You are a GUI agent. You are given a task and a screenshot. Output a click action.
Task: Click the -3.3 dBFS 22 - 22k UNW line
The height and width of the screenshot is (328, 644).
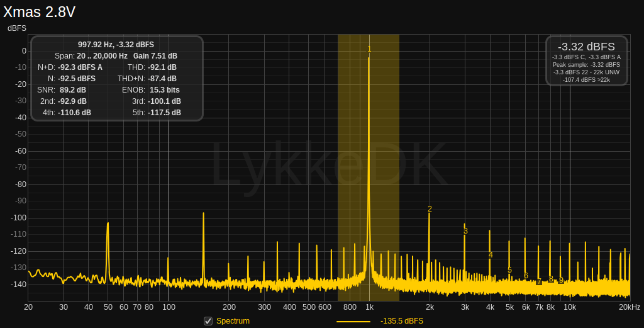586,72
